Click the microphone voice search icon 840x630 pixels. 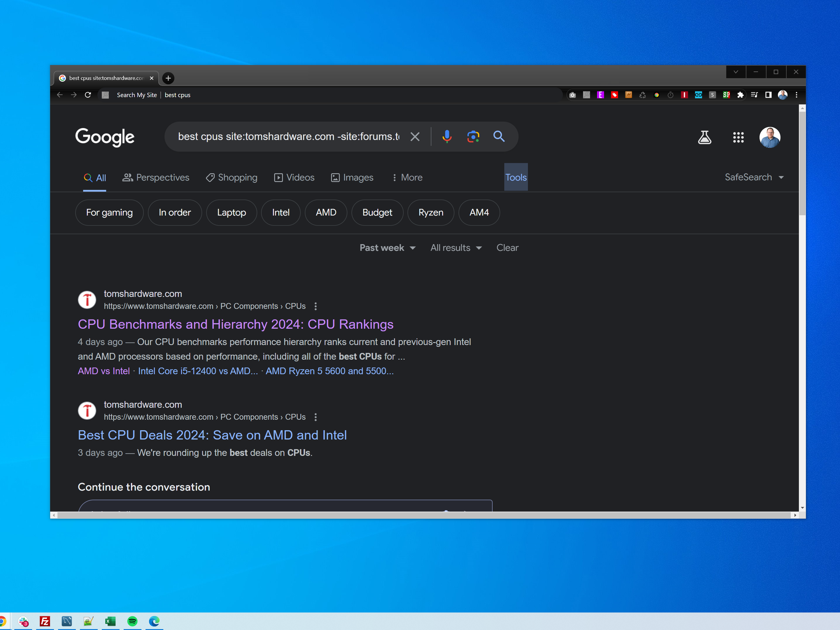pyautogui.click(x=447, y=136)
